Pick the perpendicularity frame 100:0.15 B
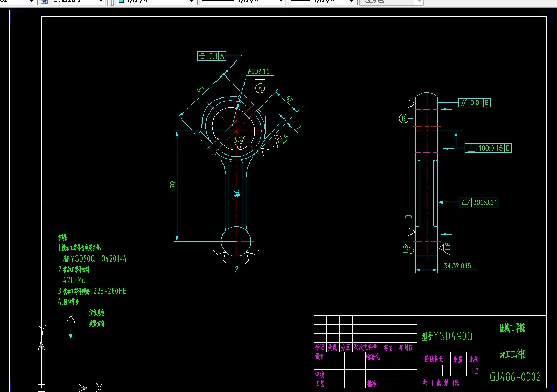 point(488,148)
